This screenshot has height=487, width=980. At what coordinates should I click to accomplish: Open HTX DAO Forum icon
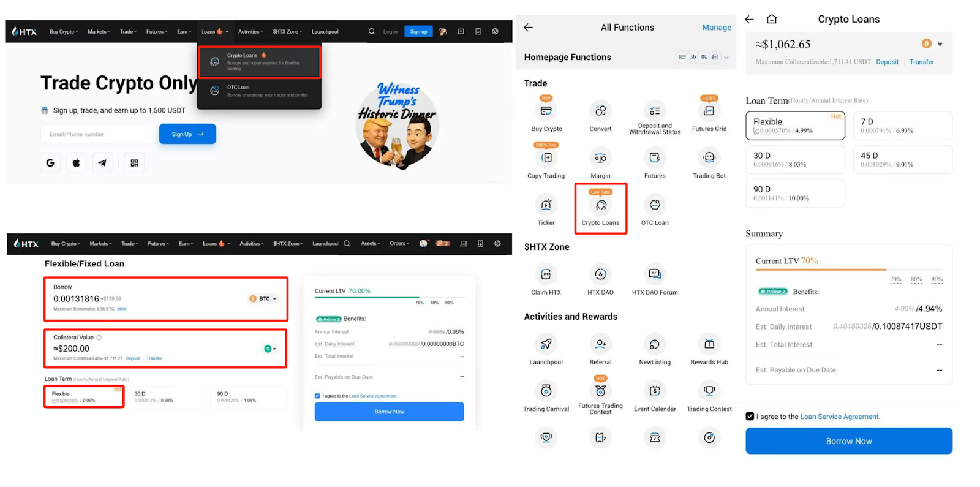point(655,274)
